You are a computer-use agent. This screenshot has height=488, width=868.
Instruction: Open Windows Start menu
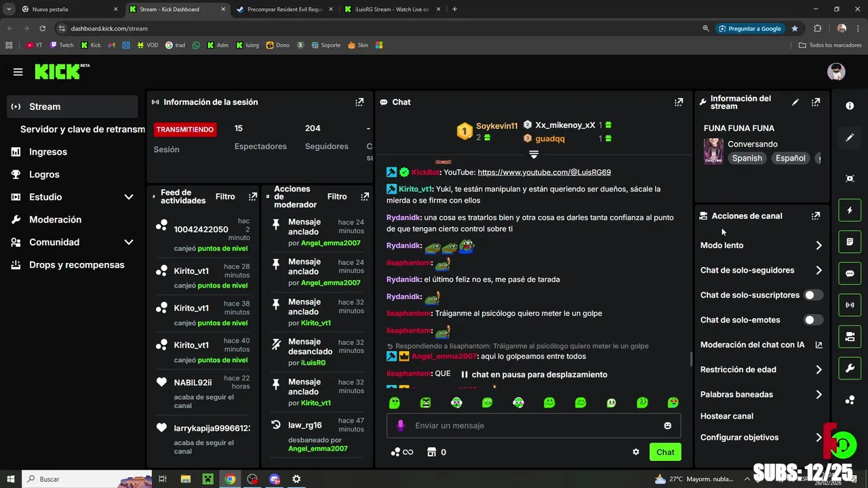click(11, 479)
